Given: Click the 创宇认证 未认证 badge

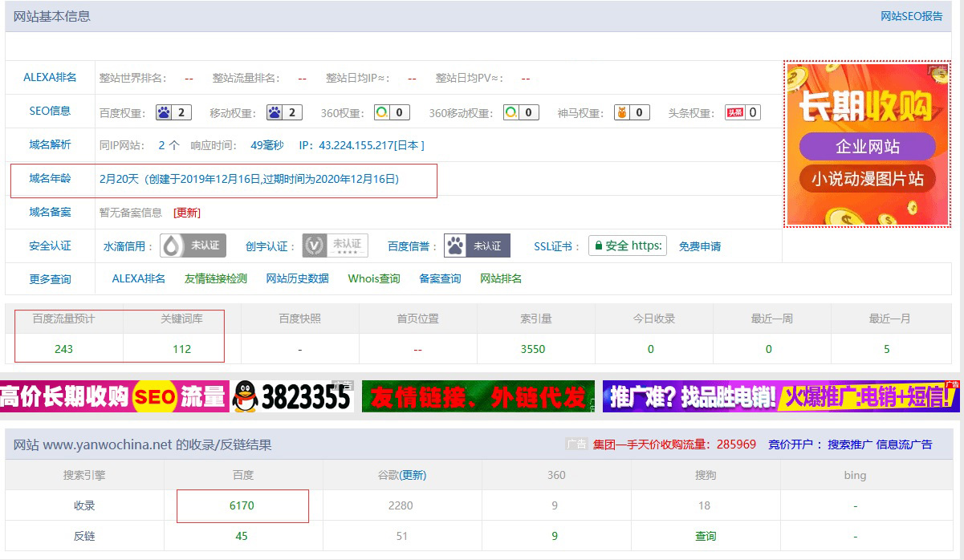Looking at the screenshot, I should pos(334,246).
